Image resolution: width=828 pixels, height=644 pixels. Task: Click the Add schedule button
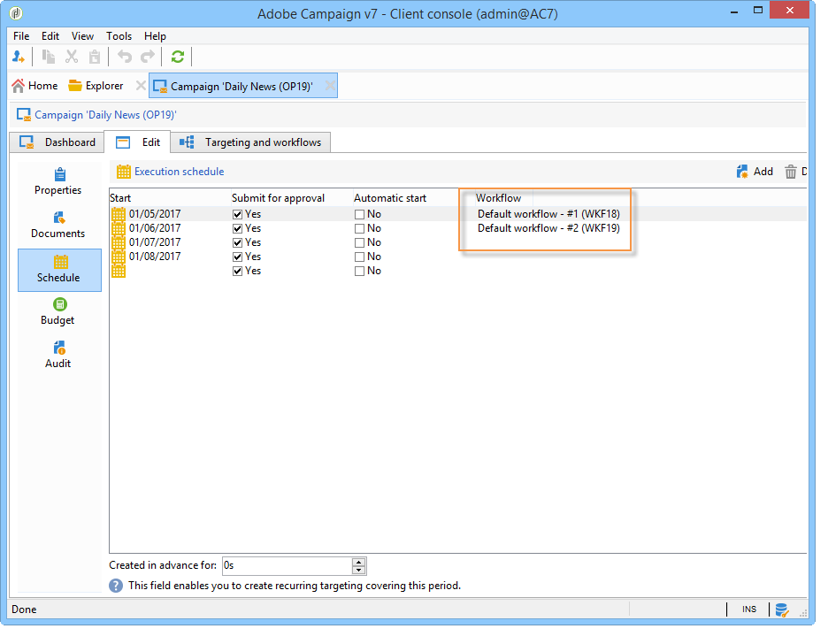pos(755,172)
